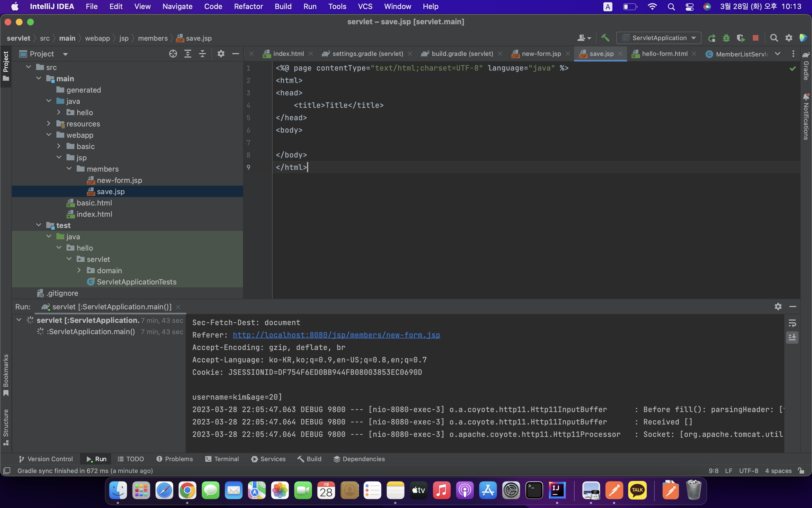The width and height of the screenshot is (812, 508).
Task: Open the Terminal tool window
Action: click(x=222, y=459)
